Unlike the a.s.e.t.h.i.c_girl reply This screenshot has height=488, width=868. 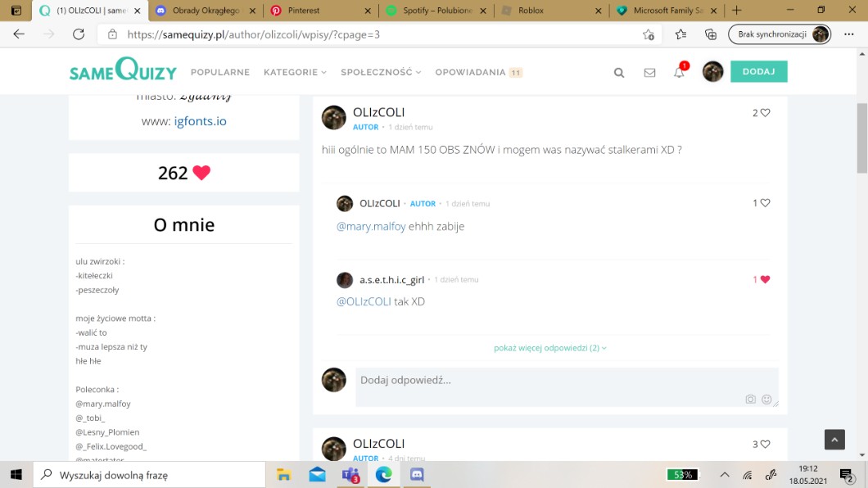tap(765, 279)
